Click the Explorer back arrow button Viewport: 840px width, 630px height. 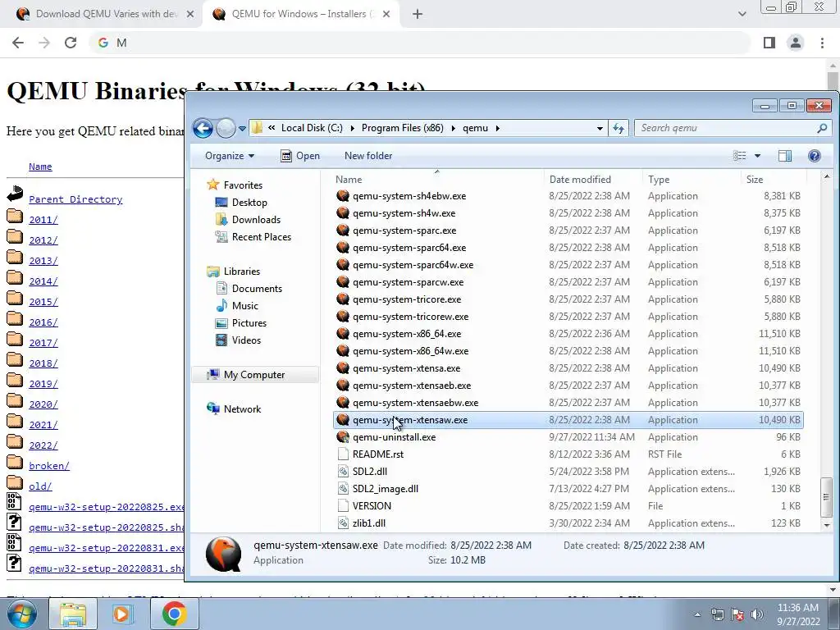203,128
